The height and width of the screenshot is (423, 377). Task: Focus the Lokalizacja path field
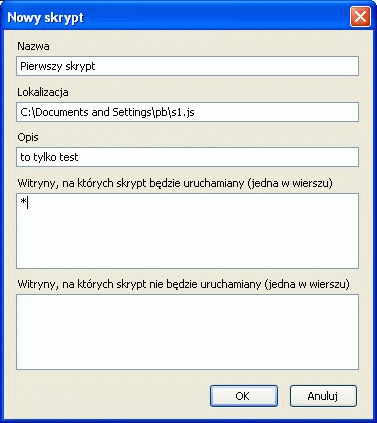(x=187, y=112)
